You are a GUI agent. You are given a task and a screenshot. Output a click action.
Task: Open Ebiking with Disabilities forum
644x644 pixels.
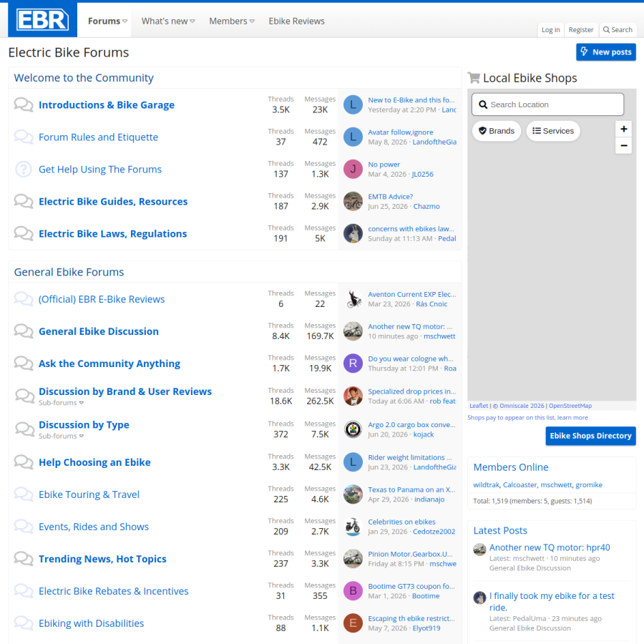pyautogui.click(x=91, y=623)
